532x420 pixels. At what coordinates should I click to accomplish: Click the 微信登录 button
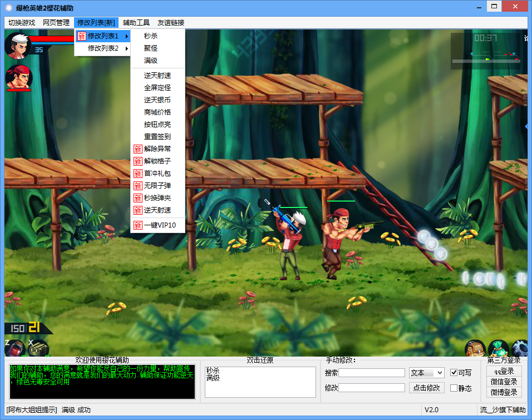pos(504,382)
